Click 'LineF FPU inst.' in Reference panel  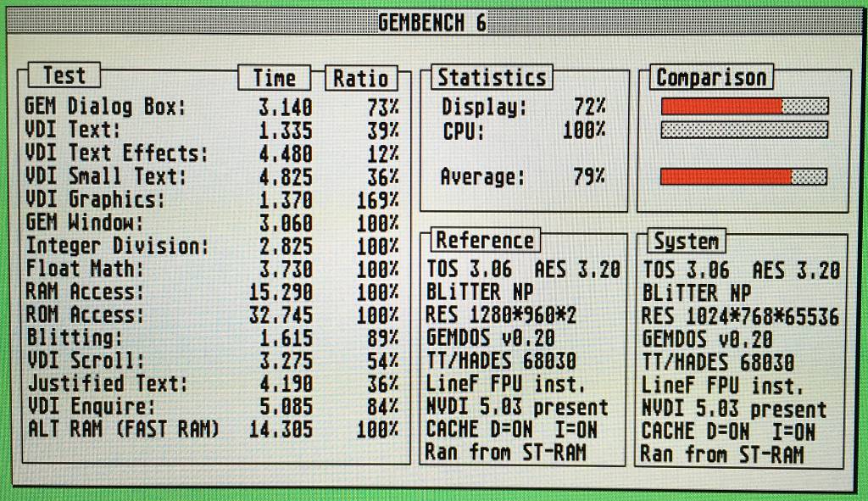click(x=505, y=384)
